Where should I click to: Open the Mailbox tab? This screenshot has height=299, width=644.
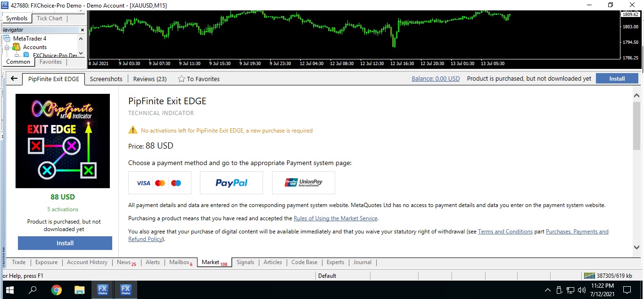point(181,262)
